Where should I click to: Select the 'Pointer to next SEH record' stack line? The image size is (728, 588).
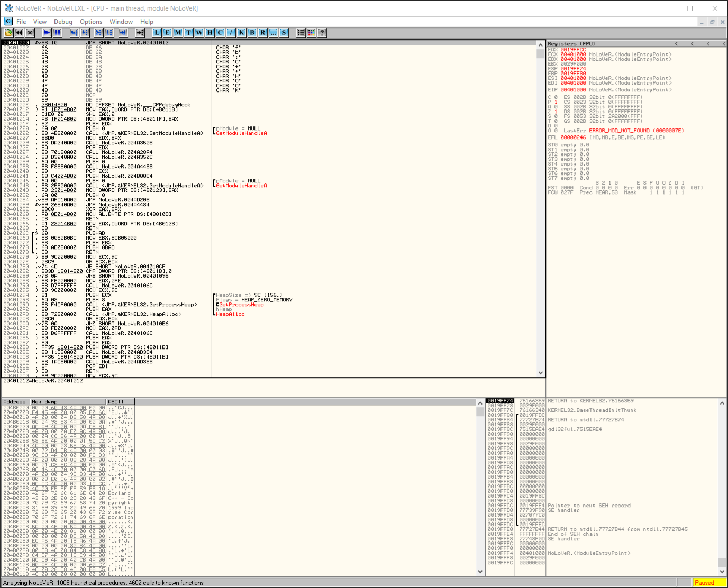tap(601, 506)
